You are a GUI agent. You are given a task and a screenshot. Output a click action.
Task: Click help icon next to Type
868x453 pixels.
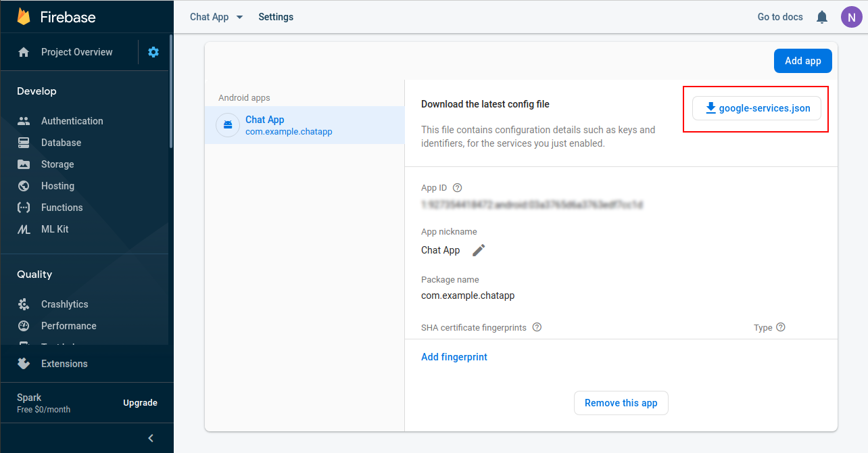[x=781, y=327]
